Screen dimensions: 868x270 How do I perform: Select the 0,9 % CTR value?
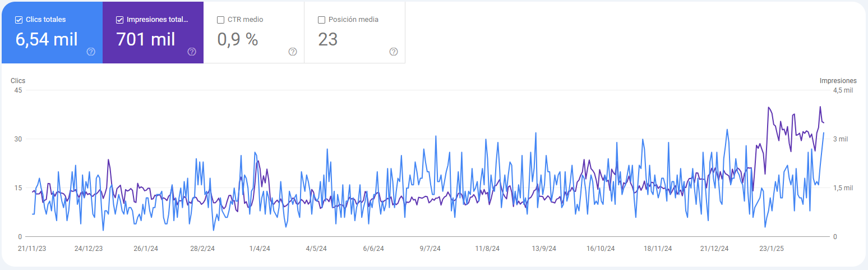(237, 39)
